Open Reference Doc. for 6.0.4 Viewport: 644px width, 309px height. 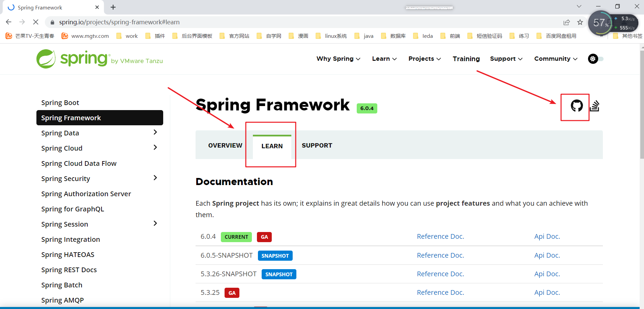click(440, 236)
